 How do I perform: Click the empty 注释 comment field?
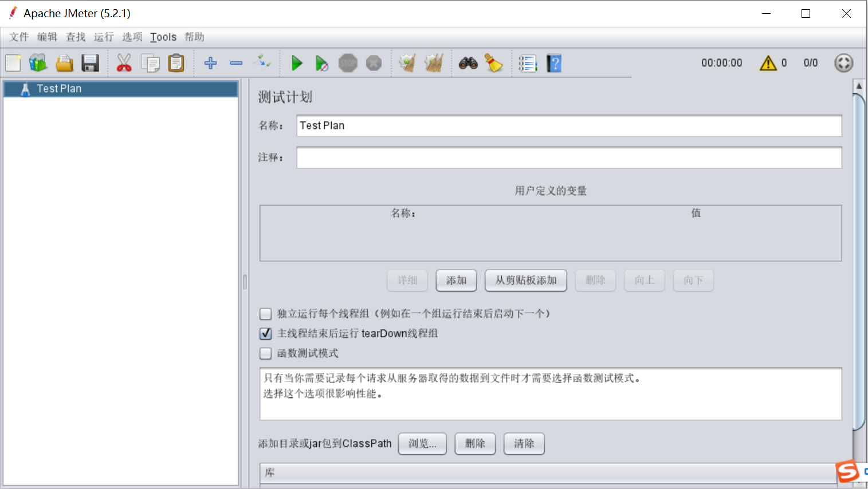569,157
